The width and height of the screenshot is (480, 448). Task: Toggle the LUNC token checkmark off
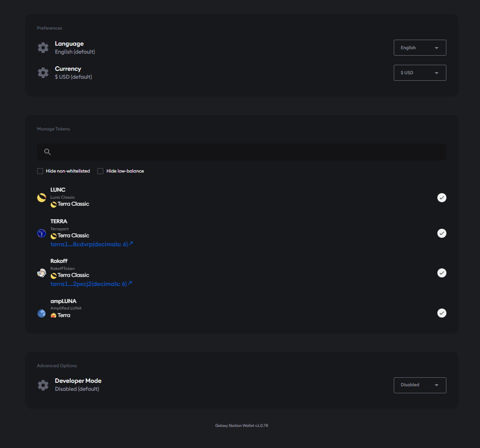(x=441, y=198)
